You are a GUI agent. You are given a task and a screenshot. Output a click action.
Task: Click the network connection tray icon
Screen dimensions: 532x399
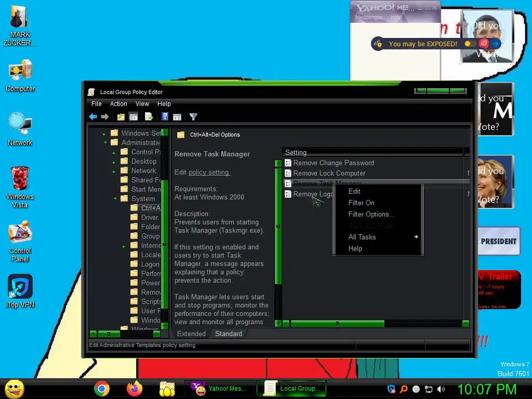[x=429, y=389]
